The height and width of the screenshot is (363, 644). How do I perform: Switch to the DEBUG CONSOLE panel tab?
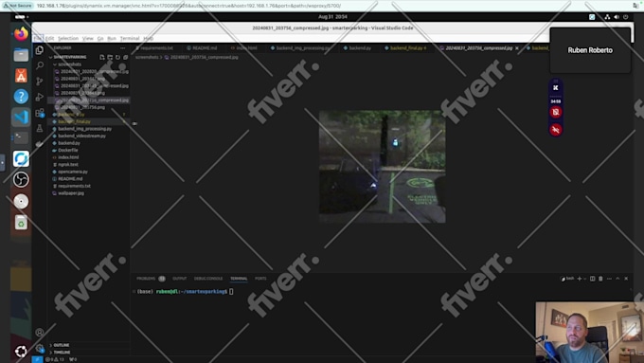pyautogui.click(x=208, y=279)
